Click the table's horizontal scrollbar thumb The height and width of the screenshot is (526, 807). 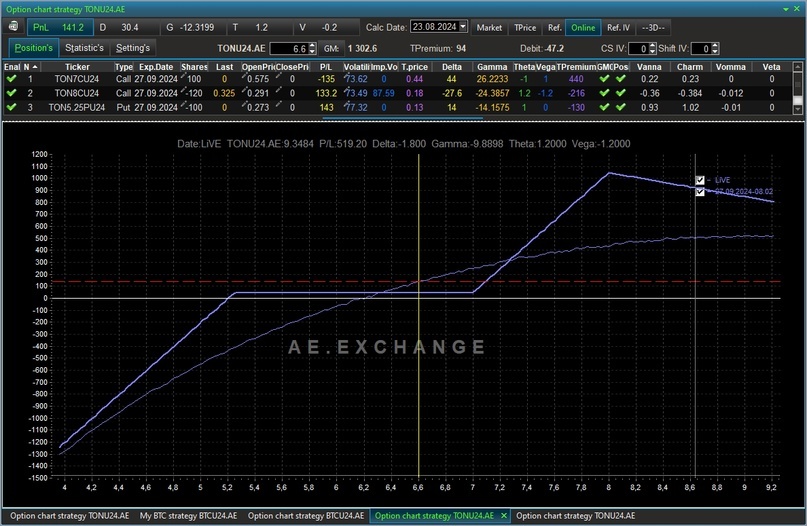pyautogui.click(x=402, y=118)
